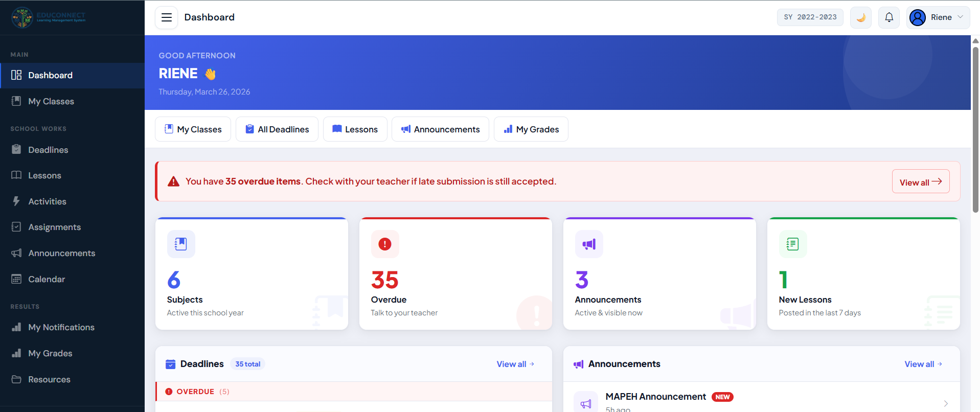Open Dashboard in the sidebar
980x412 pixels.
click(x=72, y=76)
